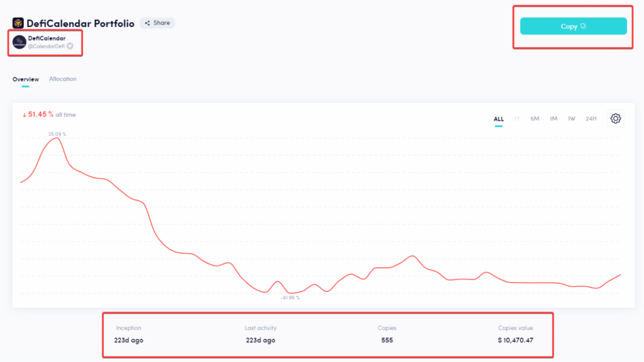Switch to the Overview tab
Image resolution: width=644 pixels, height=362 pixels.
[25, 79]
